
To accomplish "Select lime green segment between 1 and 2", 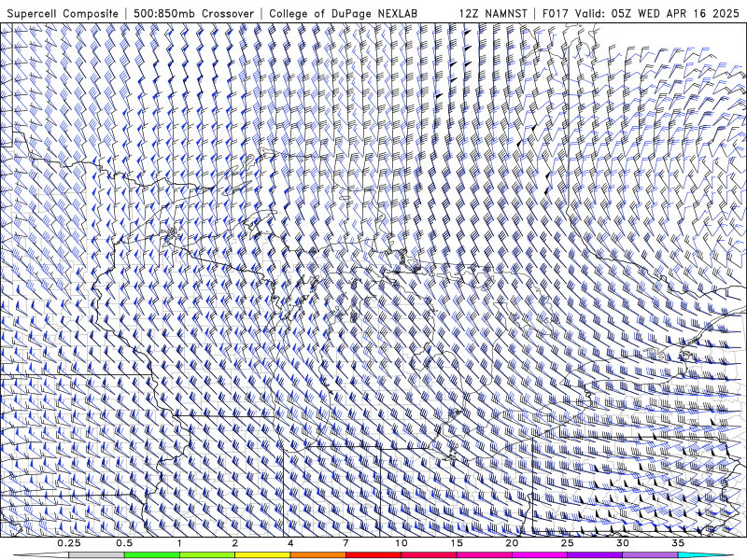I will pyautogui.click(x=207, y=555).
